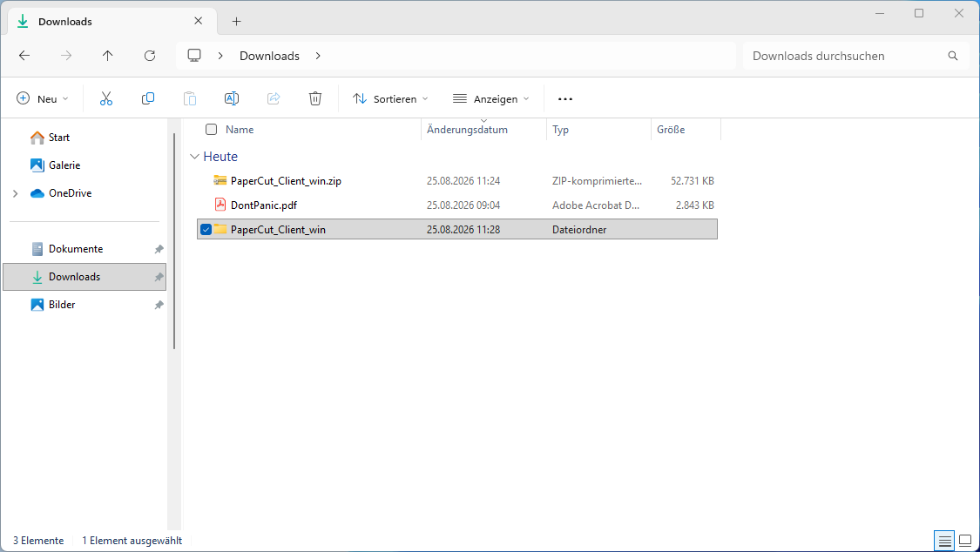Delete selected item with trash icon
Viewport: 980px width, 552px height.
pyautogui.click(x=315, y=98)
